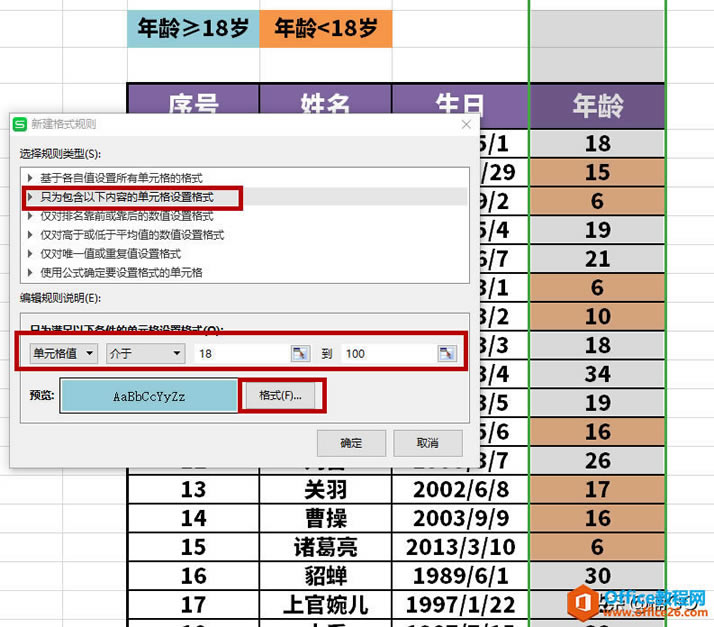
Task: Click the birthday cell 1989/6/1
Action: coord(460,576)
